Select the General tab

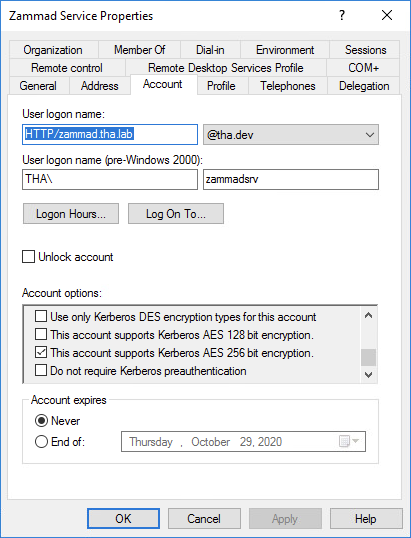coord(38,86)
